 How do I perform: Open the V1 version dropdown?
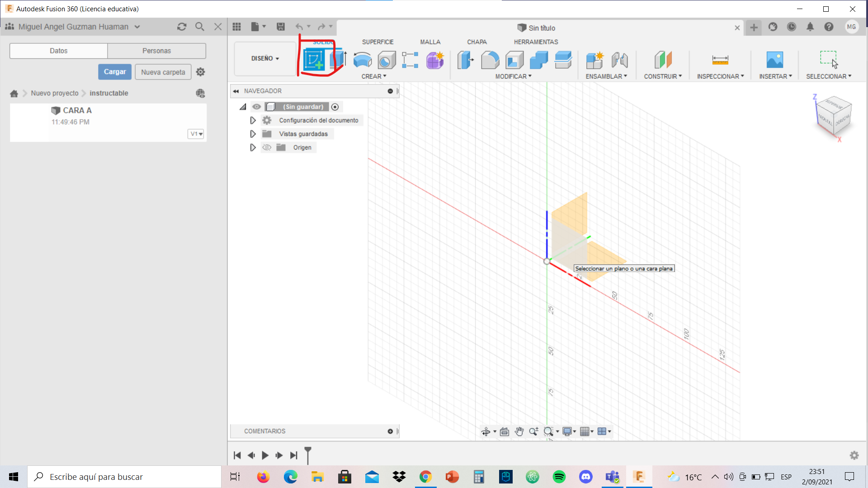pyautogui.click(x=196, y=134)
